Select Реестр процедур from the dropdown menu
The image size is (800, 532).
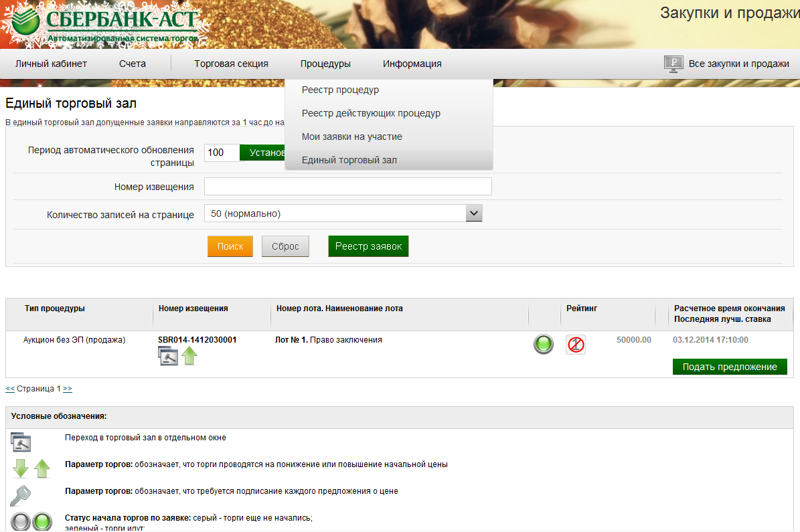pyautogui.click(x=340, y=90)
